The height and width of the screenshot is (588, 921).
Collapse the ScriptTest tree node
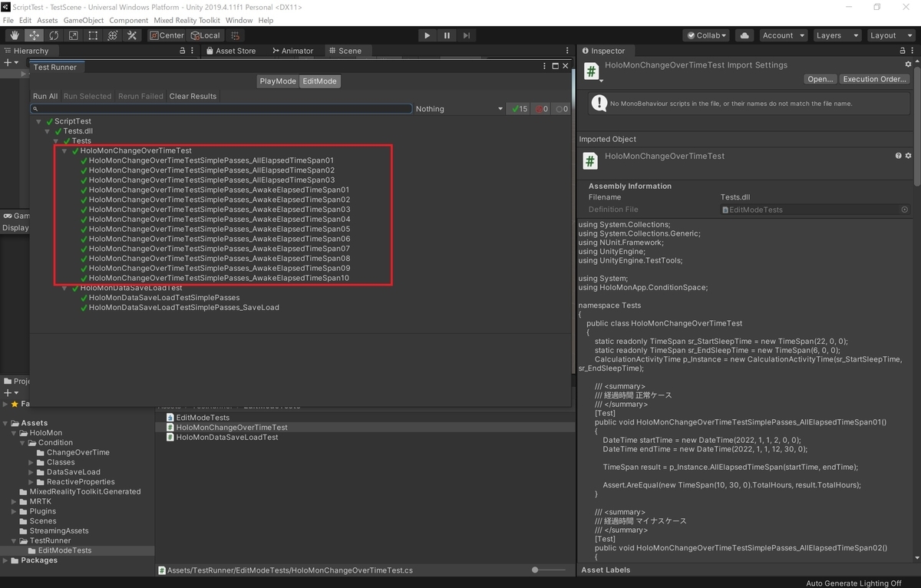pyautogui.click(x=38, y=121)
